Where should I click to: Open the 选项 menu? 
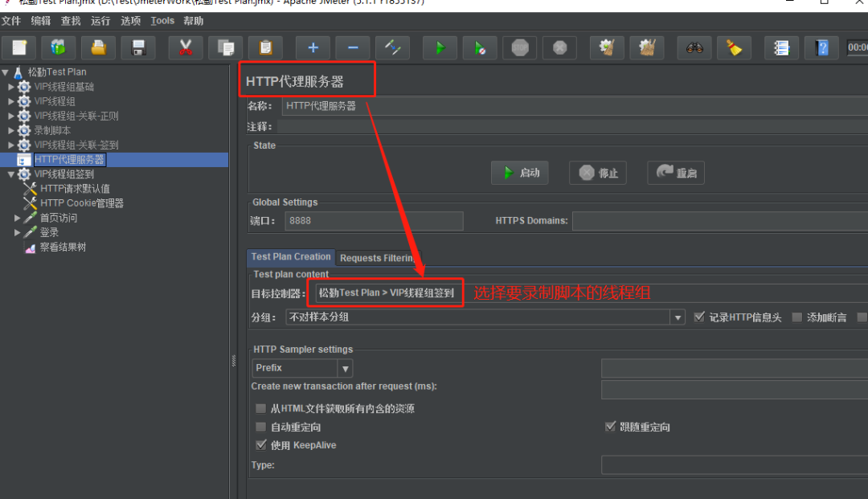[x=131, y=21]
